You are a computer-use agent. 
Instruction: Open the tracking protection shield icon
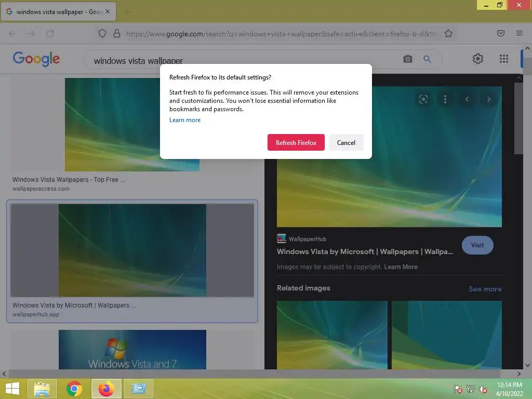pos(102,34)
